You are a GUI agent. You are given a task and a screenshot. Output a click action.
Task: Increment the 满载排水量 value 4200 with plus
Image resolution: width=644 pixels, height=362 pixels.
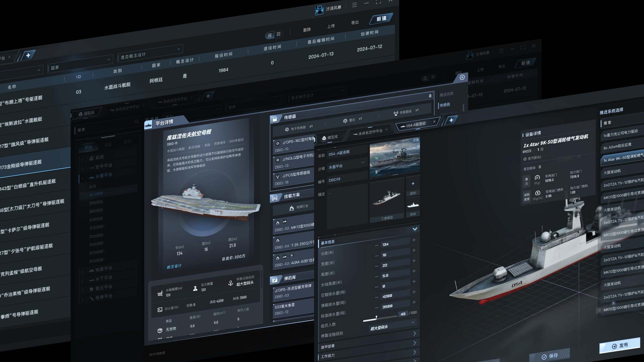pos(414,292)
